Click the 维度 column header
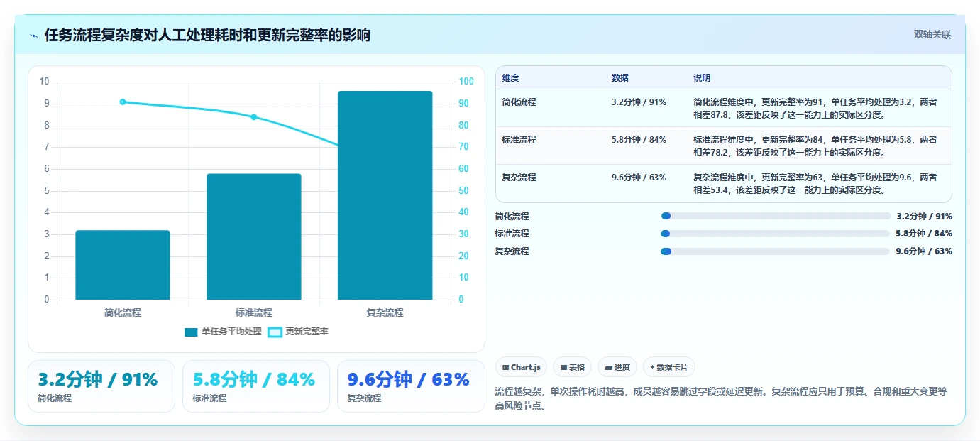This screenshot has width=980, height=441. click(511, 78)
